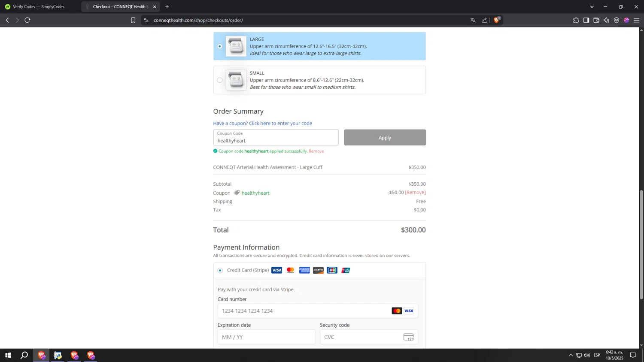This screenshot has height=362, width=644.
Task: Select the SMALL cuff radio option
Action: (x=220, y=80)
